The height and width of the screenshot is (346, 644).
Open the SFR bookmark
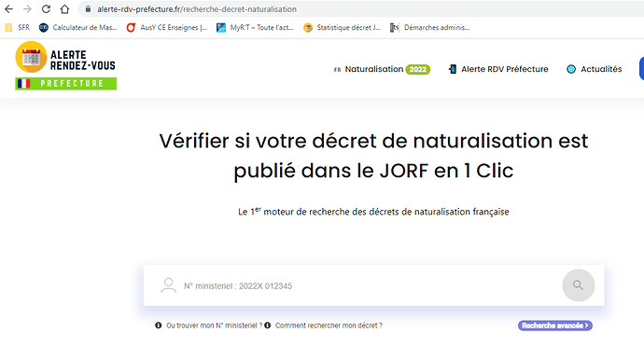[17, 27]
